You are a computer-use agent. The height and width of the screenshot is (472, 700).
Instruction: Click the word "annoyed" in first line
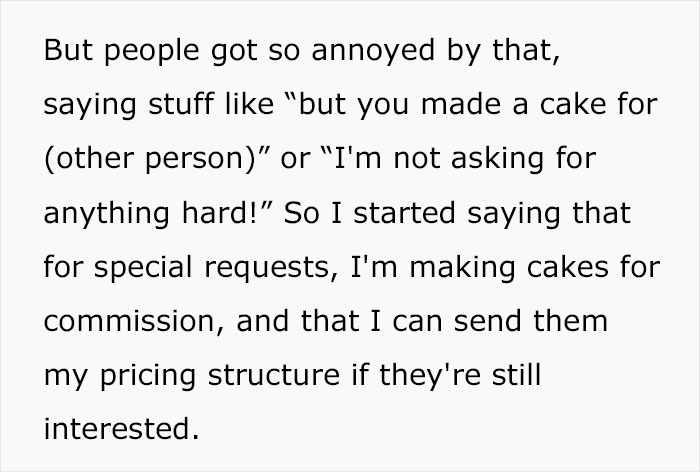(373, 51)
